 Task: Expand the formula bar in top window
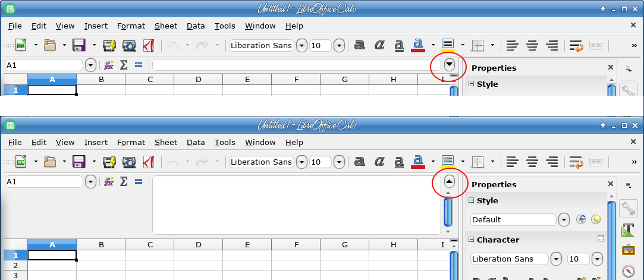click(450, 64)
